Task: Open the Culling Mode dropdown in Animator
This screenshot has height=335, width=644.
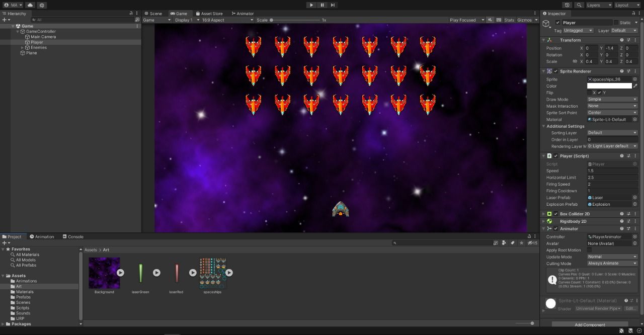Action: 611,264
